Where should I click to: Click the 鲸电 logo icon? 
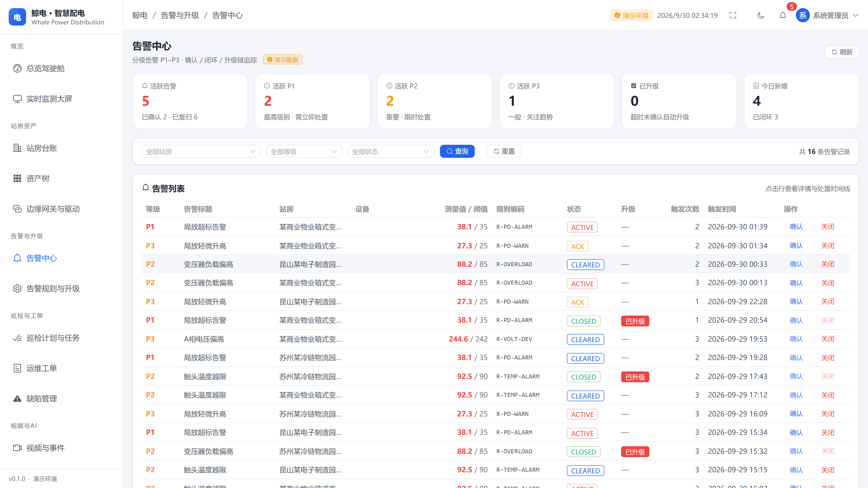pos(17,17)
